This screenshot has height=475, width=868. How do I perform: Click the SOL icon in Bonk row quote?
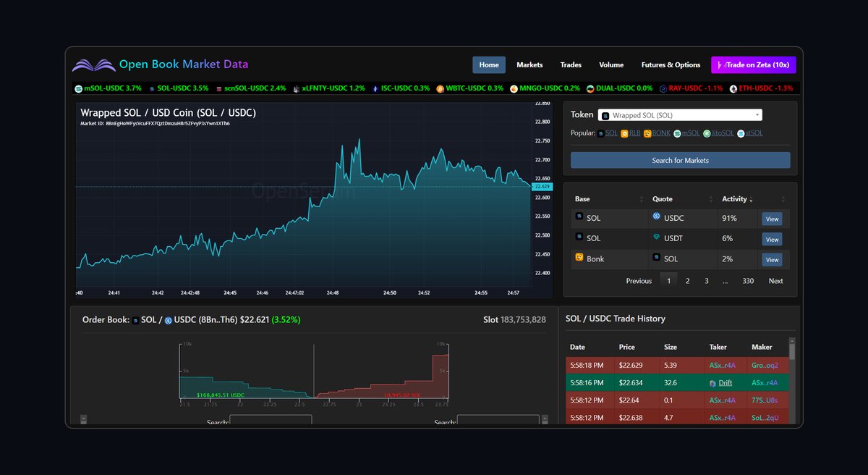pos(657,257)
